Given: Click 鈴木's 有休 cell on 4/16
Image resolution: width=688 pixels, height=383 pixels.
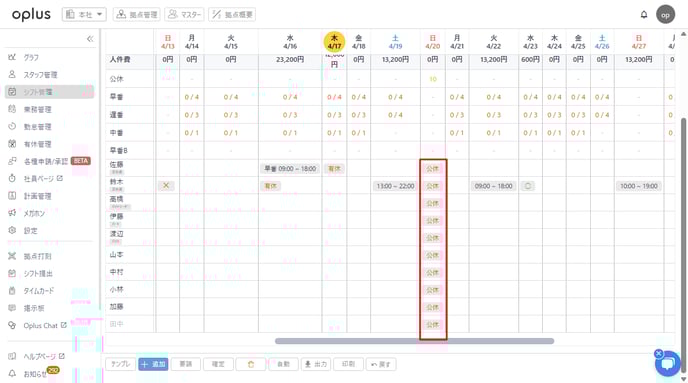Looking at the screenshot, I should point(271,186).
